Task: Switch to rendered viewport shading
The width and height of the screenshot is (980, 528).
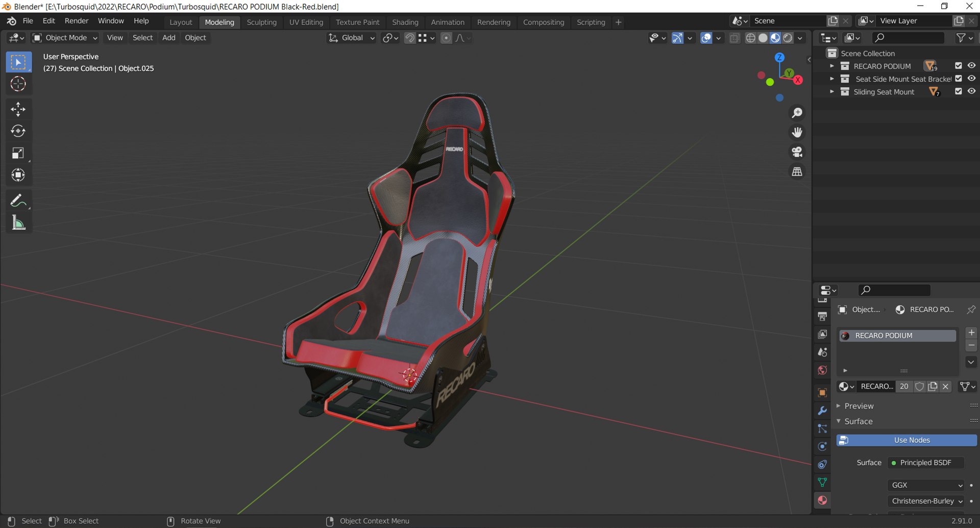Action: point(788,38)
